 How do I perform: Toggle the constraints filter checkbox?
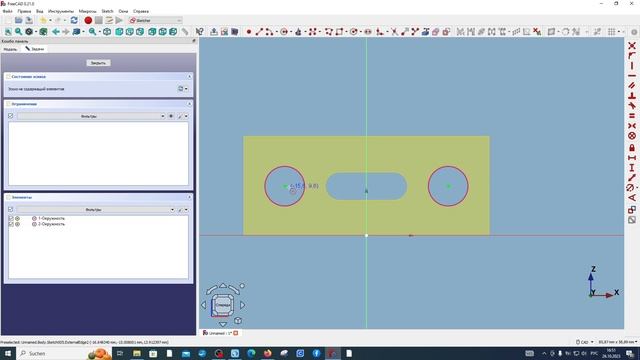coord(11,116)
